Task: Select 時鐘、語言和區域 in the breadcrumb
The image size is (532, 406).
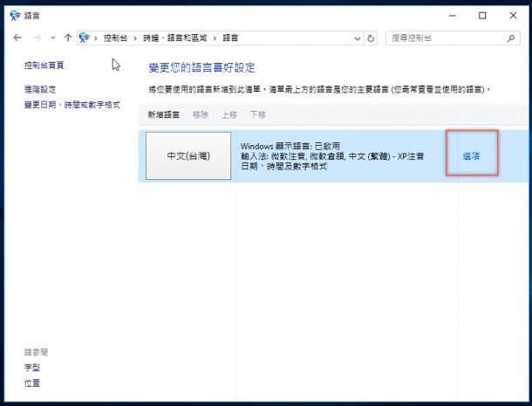Action: pyautogui.click(x=174, y=38)
